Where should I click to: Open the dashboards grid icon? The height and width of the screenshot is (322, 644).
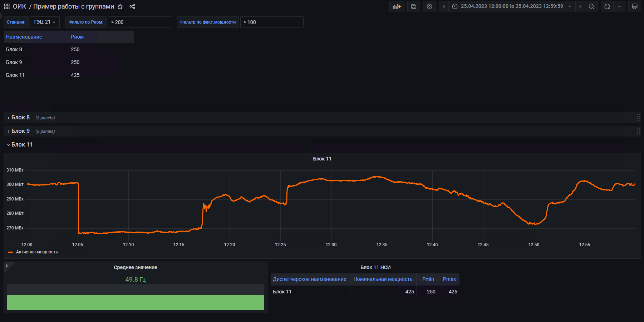(7, 6)
